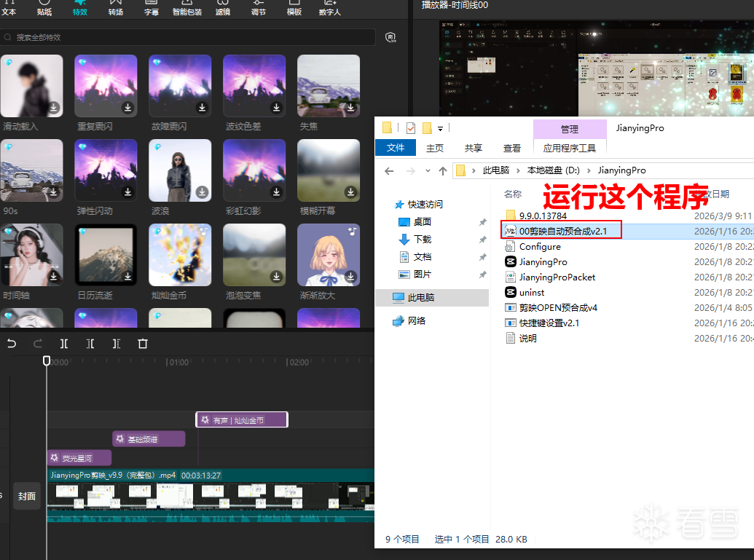Click the undo arrow in timeline toolbar
The width and height of the screenshot is (754, 560).
tap(12, 344)
